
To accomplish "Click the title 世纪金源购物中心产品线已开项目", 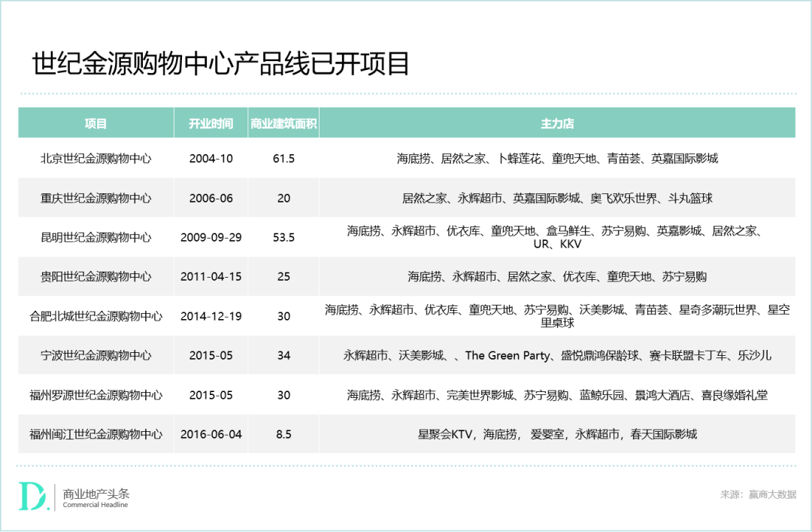I will [x=221, y=64].
